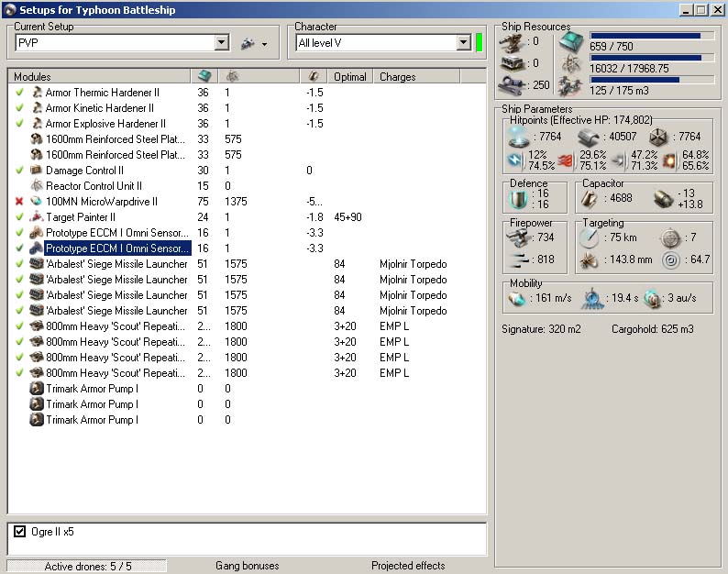The image size is (728, 574).
Task: Switch to the Projected effects tab
Action: coord(408,566)
